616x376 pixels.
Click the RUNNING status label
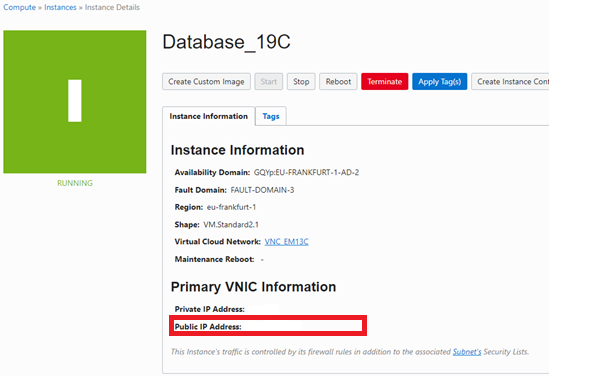click(x=75, y=183)
